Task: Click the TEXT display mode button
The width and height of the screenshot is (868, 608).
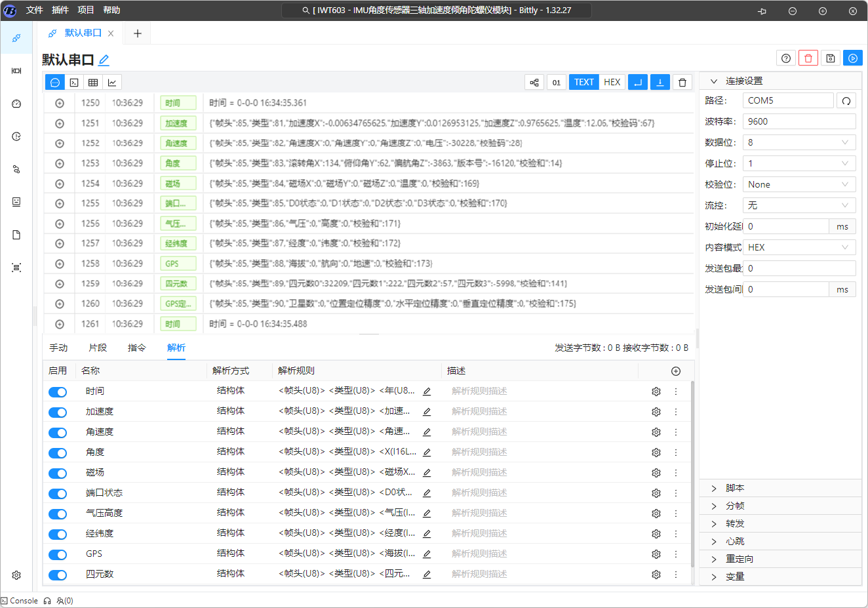Action: 583,82
